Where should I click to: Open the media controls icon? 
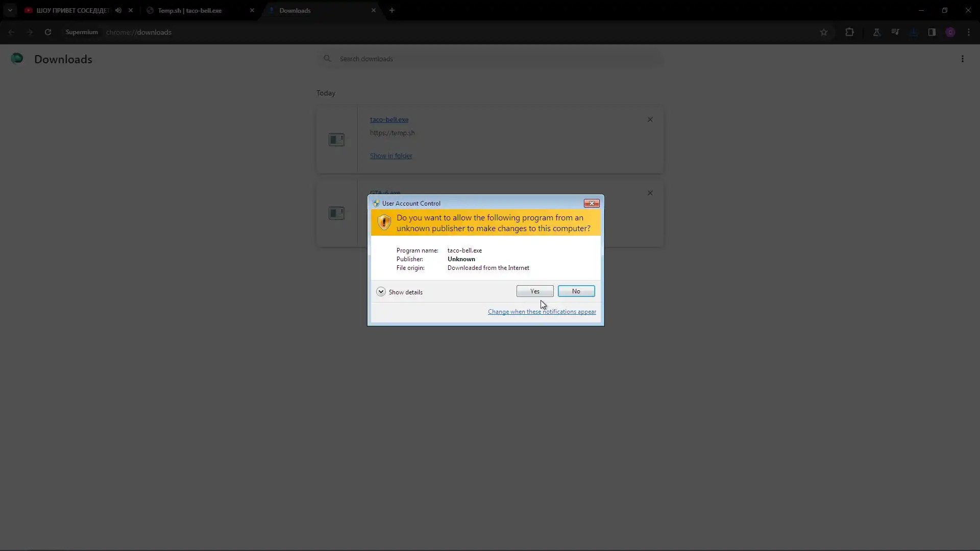[x=895, y=32]
